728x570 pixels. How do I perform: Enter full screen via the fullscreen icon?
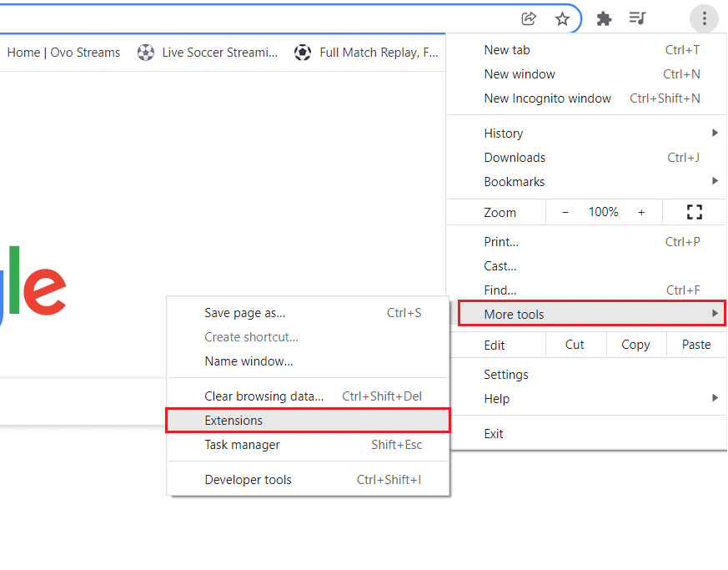pyautogui.click(x=694, y=212)
